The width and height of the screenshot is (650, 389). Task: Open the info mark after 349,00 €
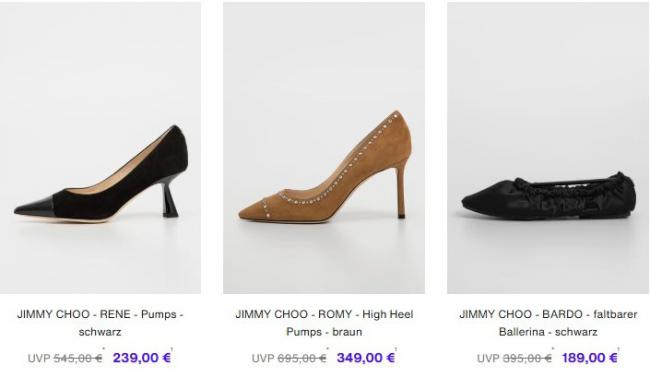coord(396,349)
